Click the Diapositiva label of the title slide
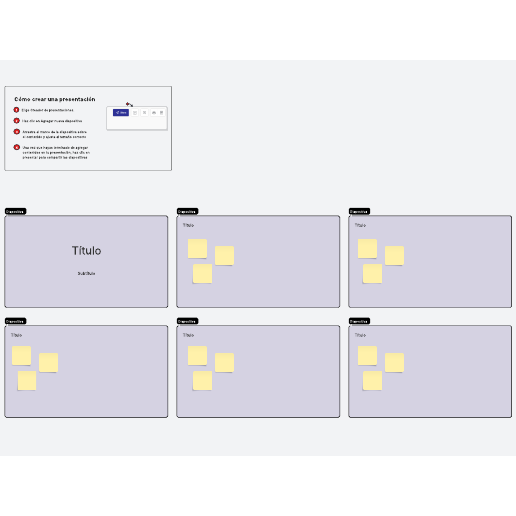This screenshot has height=516, width=516. point(15,211)
